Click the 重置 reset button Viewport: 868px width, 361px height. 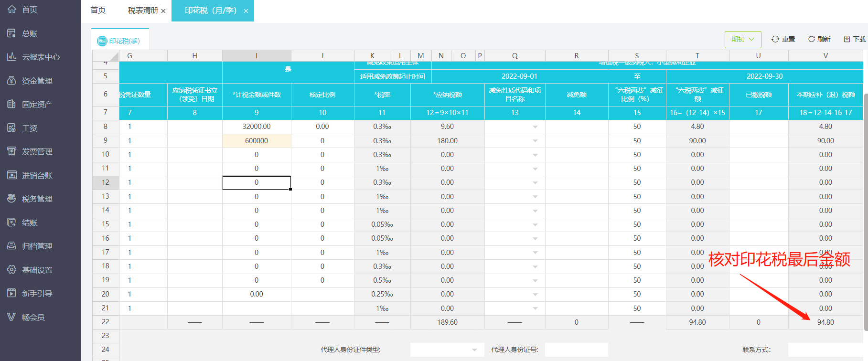pos(783,39)
